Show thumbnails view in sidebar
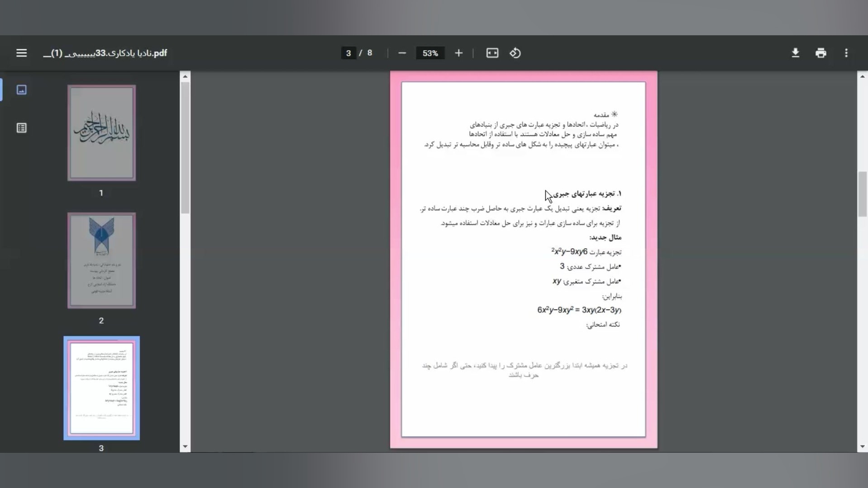Image resolution: width=868 pixels, height=488 pixels. tap(21, 90)
